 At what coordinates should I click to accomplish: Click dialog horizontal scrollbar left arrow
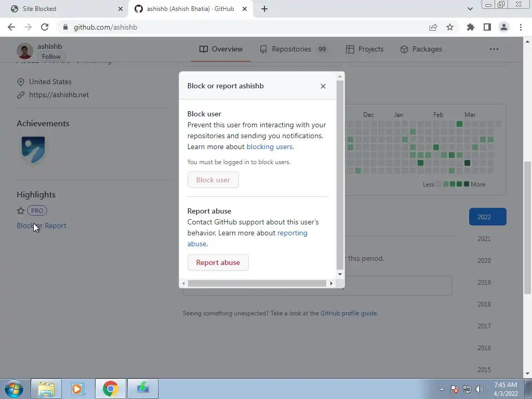pyautogui.click(x=183, y=283)
